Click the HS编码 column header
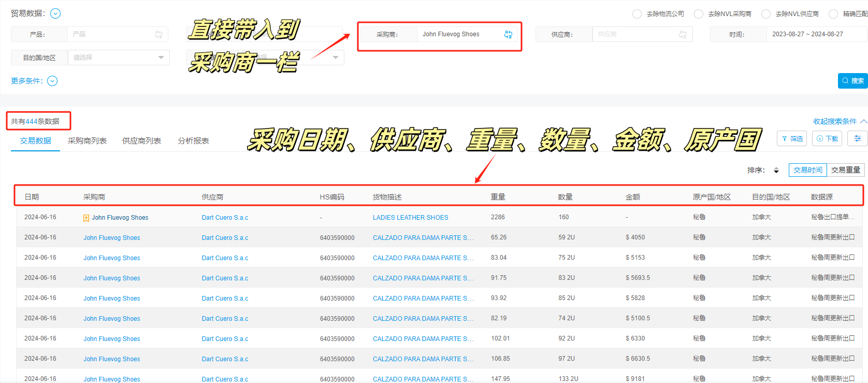 [x=332, y=197]
